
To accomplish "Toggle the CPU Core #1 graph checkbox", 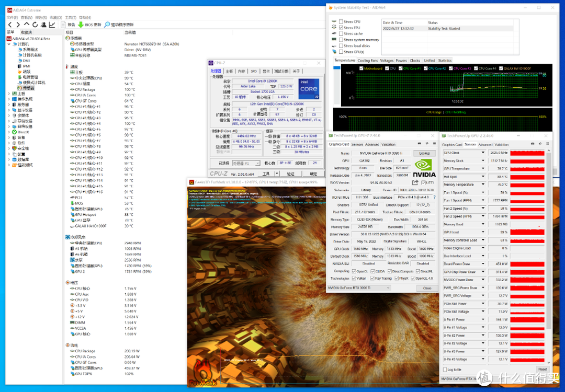I will pos(400,68).
